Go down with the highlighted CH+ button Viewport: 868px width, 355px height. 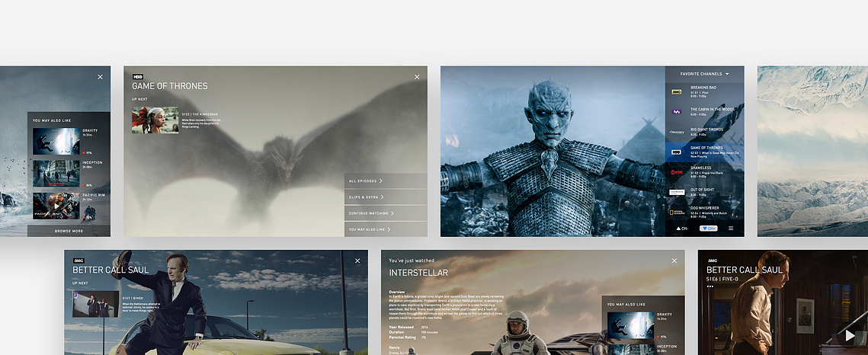[708, 228]
